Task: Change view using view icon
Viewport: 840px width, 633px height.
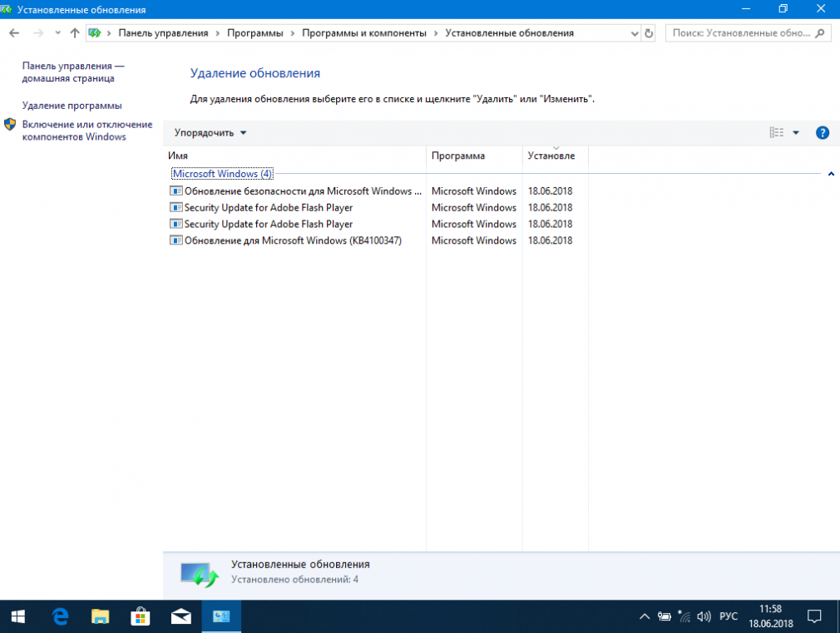Action: tap(776, 132)
